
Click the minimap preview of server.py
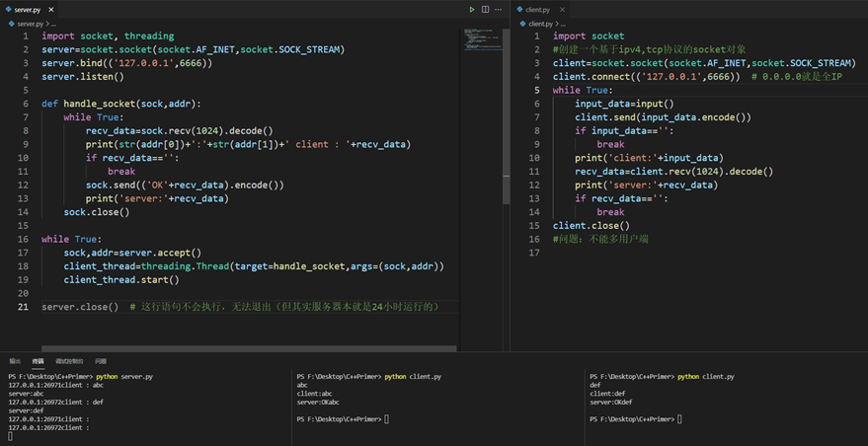[x=482, y=38]
